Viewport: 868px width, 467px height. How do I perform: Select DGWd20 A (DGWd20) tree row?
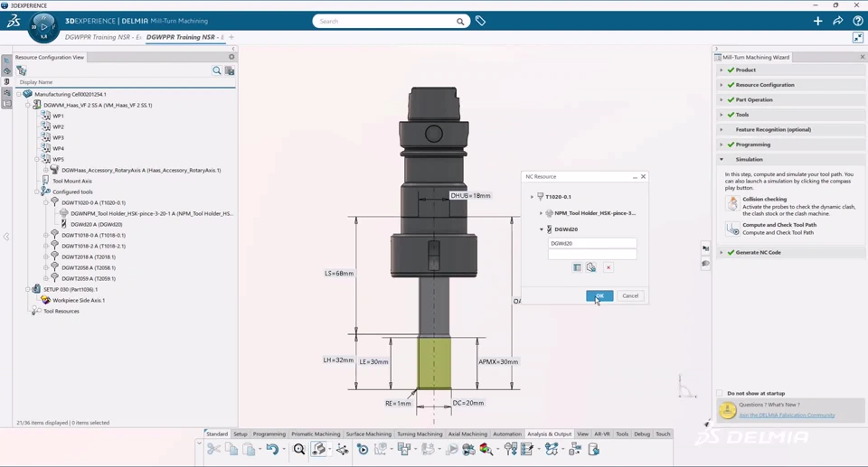pyautogui.click(x=97, y=225)
